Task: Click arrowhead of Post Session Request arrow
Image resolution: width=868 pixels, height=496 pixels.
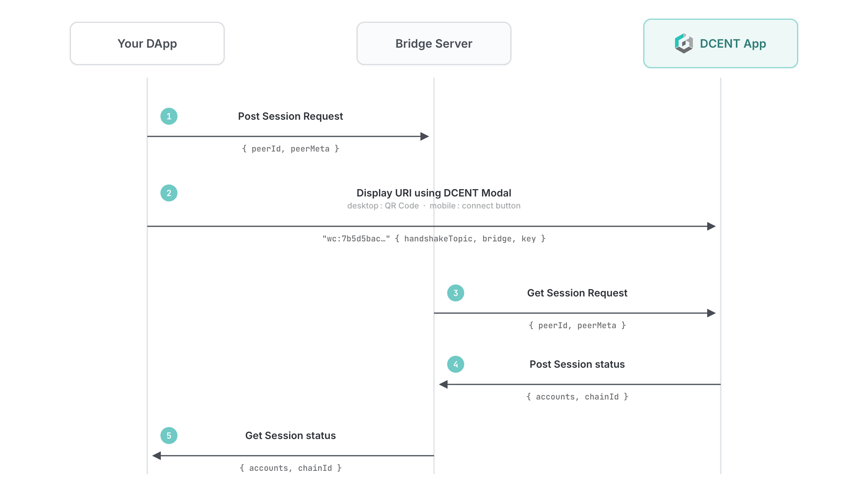Action: pyautogui.click(x=425, y=136)
